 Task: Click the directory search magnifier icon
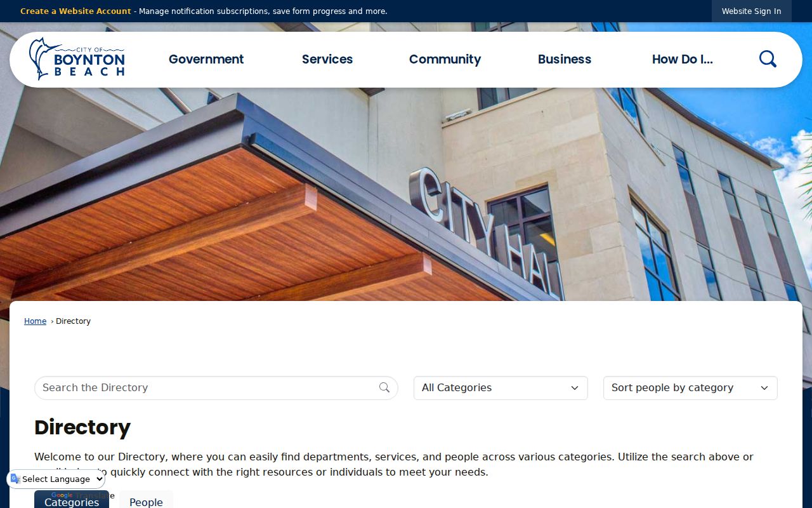pyautogui.click(x=384, y=387)
